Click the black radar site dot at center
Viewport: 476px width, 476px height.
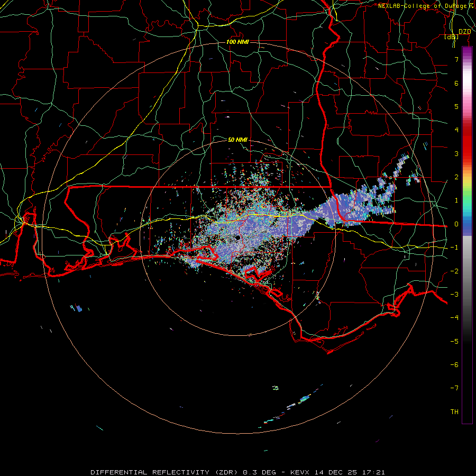(238, 237)
